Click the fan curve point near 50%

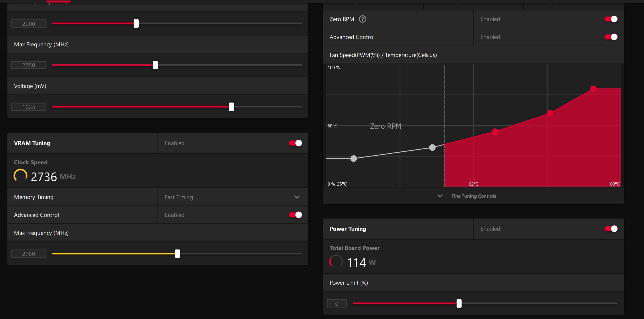coord(495,132)
